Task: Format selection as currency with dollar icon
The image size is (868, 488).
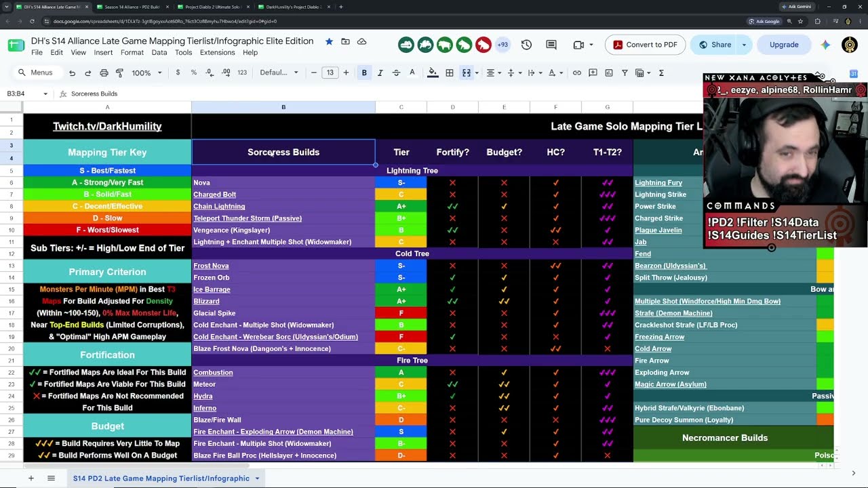Action: [178, 73]
